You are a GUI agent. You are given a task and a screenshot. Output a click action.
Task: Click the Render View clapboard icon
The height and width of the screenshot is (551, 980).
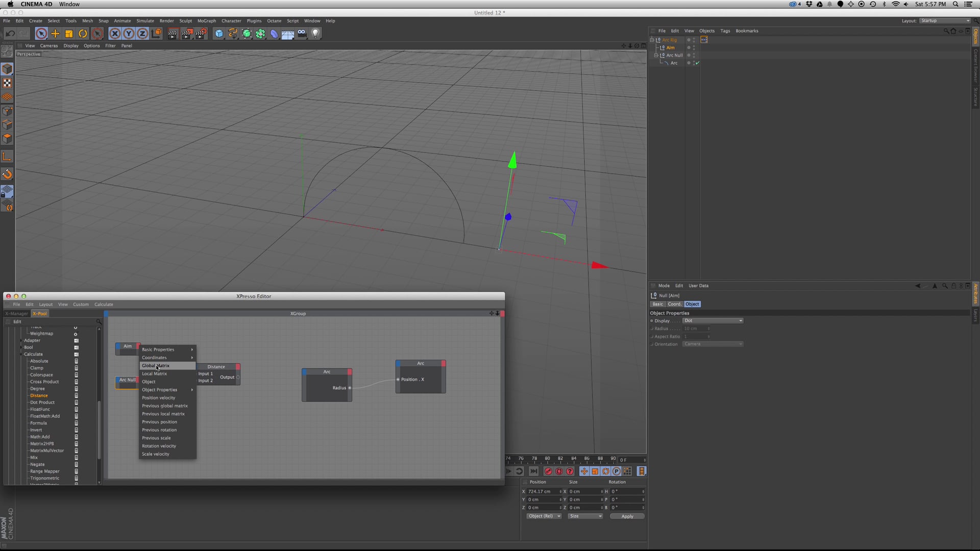click(x=172, y=33)
